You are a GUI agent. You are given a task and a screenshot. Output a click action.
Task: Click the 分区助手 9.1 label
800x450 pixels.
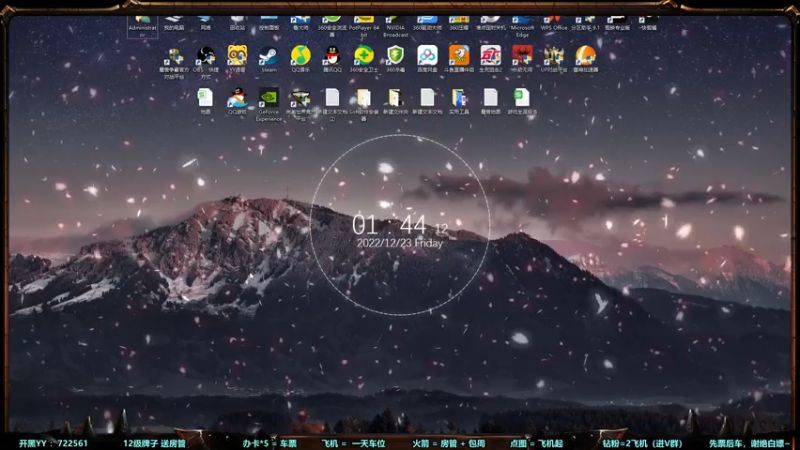click(x=585, y=28)
